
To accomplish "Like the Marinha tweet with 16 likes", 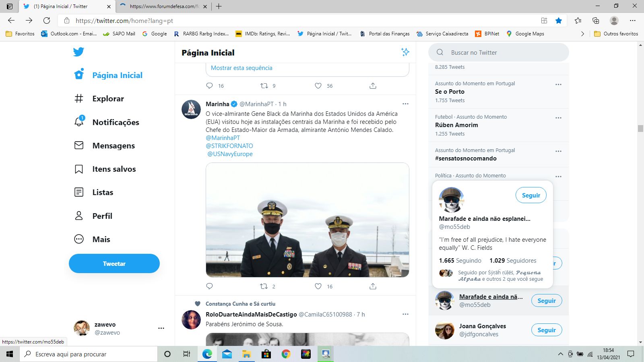I will (x=318, y=286).
